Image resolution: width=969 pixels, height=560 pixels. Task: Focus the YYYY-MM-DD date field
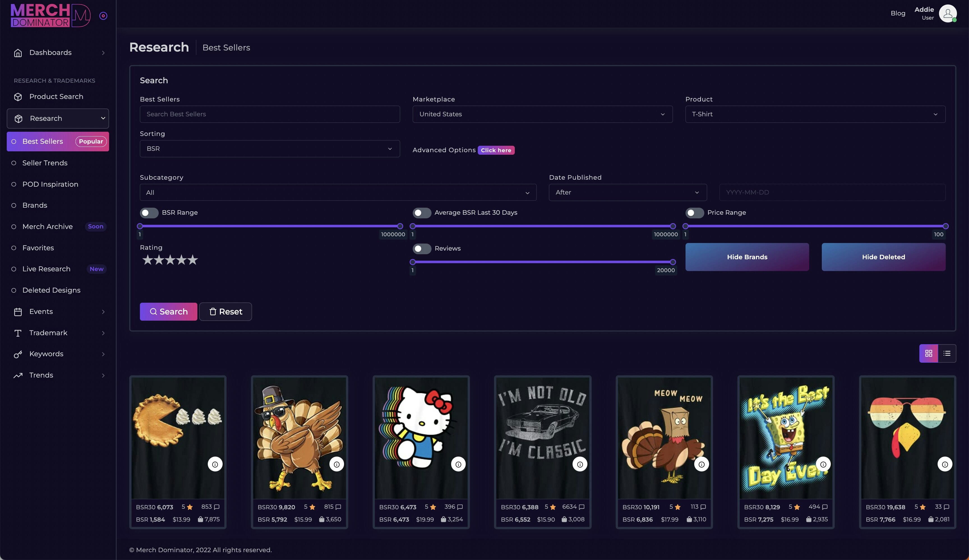pos(832,192)
